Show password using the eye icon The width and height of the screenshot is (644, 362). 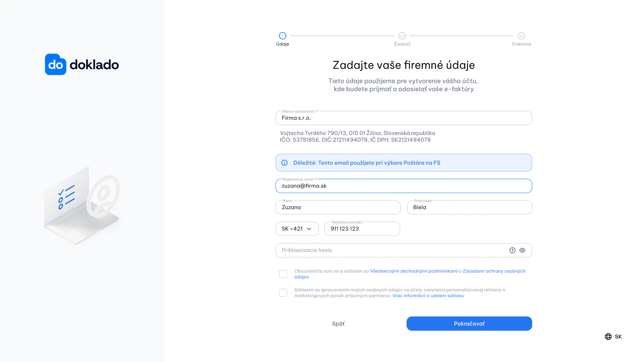pyautogui.click(x=522, y=250)
